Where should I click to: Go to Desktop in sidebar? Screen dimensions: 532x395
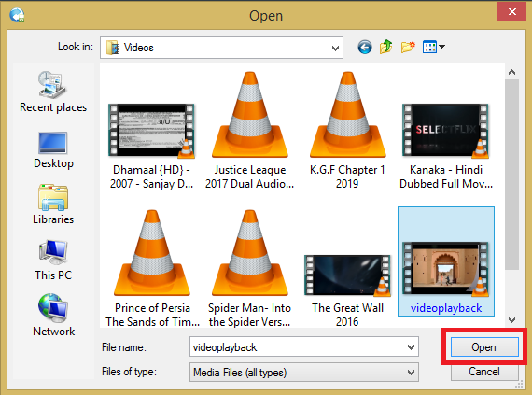point(53,150)
